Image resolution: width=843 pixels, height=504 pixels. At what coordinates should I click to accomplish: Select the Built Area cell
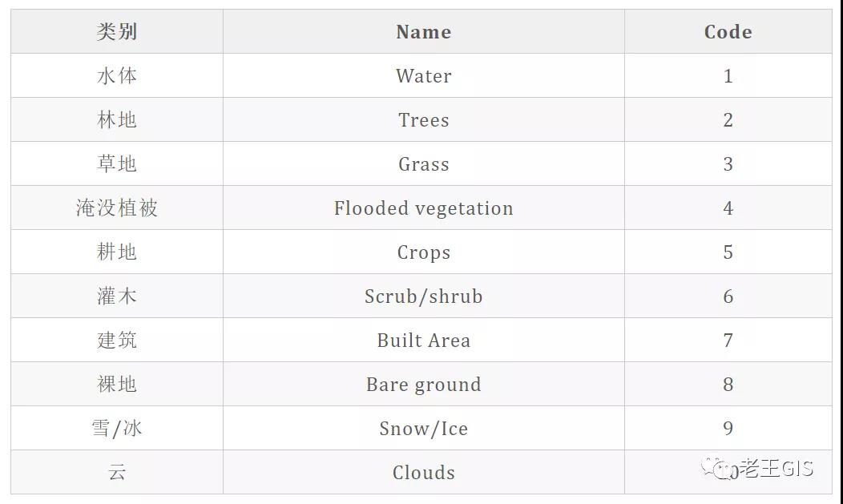click(x=423, y=341)
